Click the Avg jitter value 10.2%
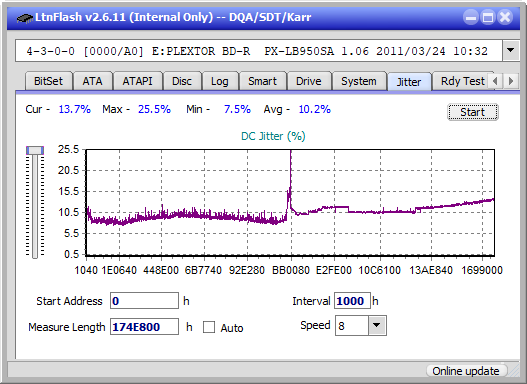This screenshot has height=384, width=527. point(315,109)
